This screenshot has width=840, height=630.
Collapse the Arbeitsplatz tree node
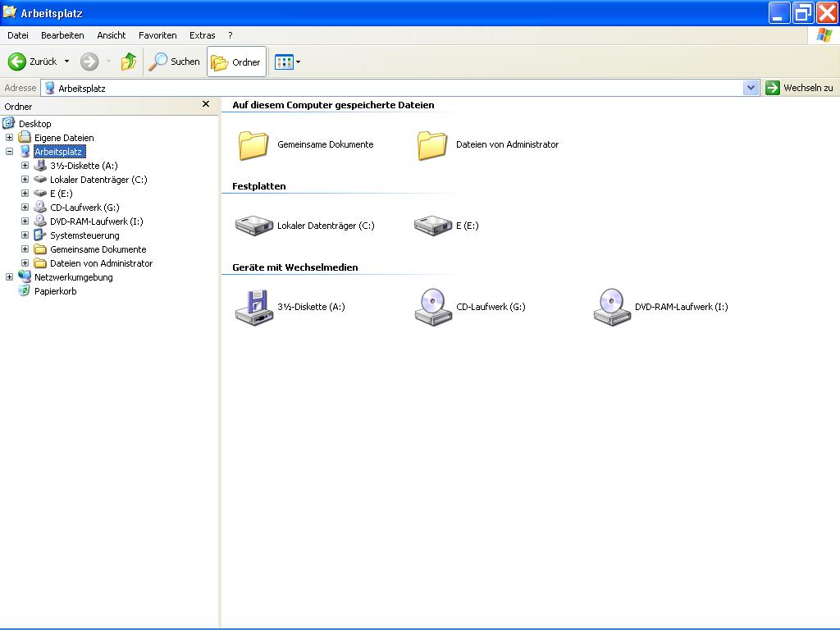(9, 152)
